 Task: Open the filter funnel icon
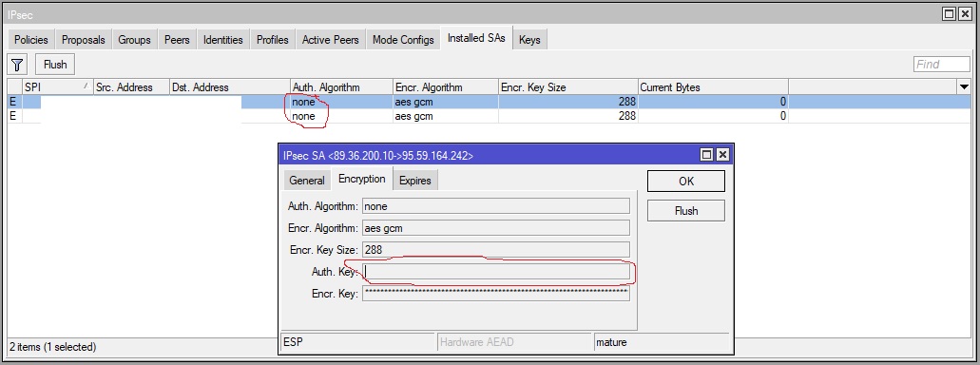pyautogui.click(x=17, y=65)
